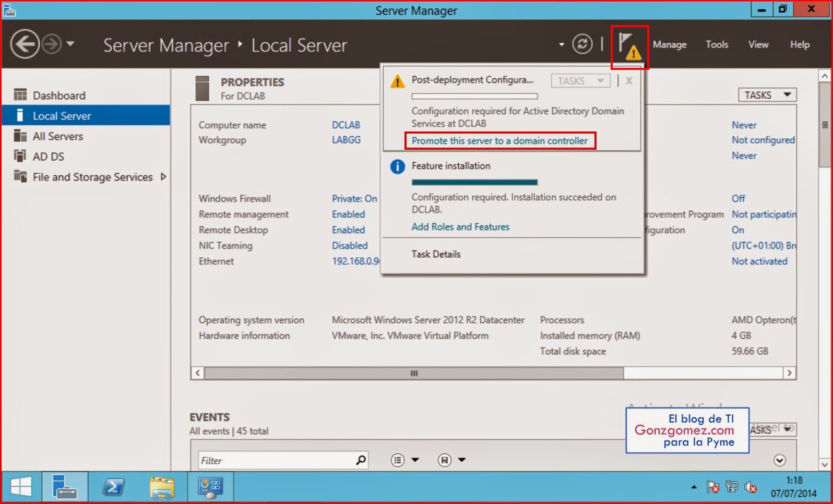Image resolution: width=833 pixels, height=504 pixels.
Task: Open the Help menu
Action: point(800,45)
